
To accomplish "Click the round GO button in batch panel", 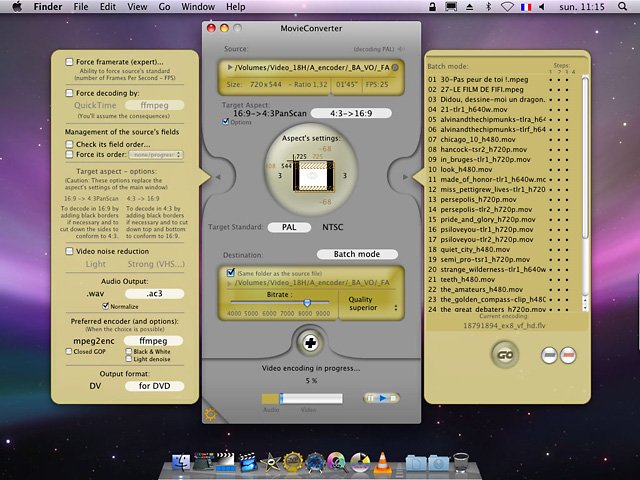I will click(x=505, y=355).
